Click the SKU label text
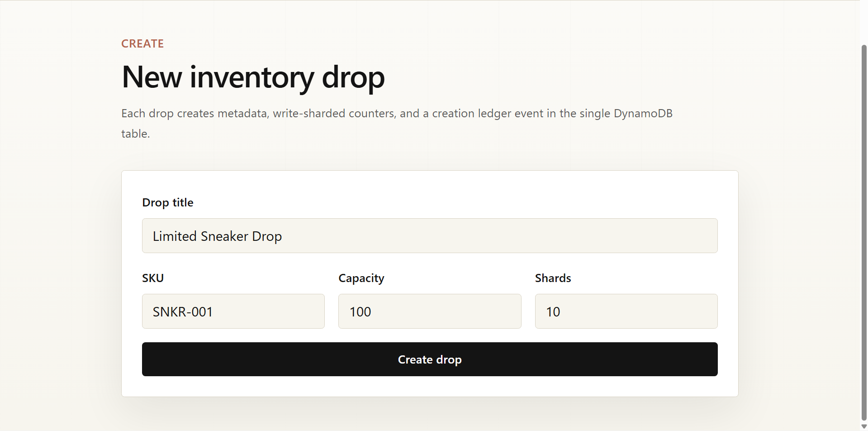The image size is (868, 431). click(x=153, y=278)
